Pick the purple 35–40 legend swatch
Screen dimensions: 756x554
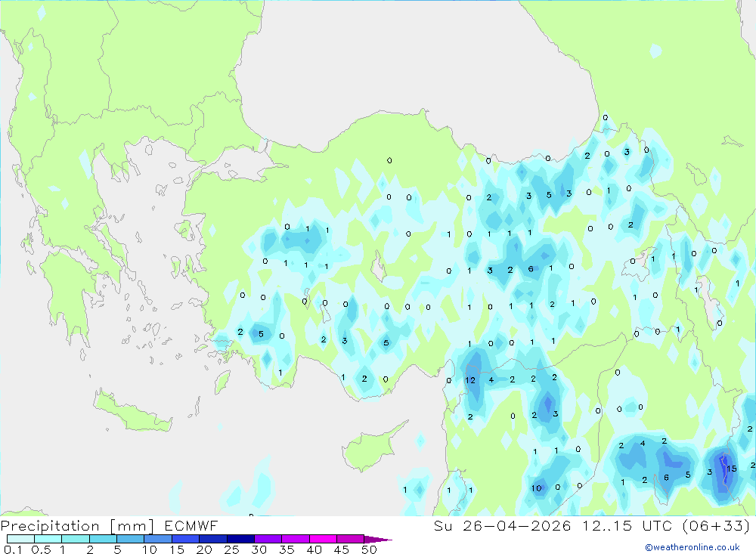coord(295,539)
